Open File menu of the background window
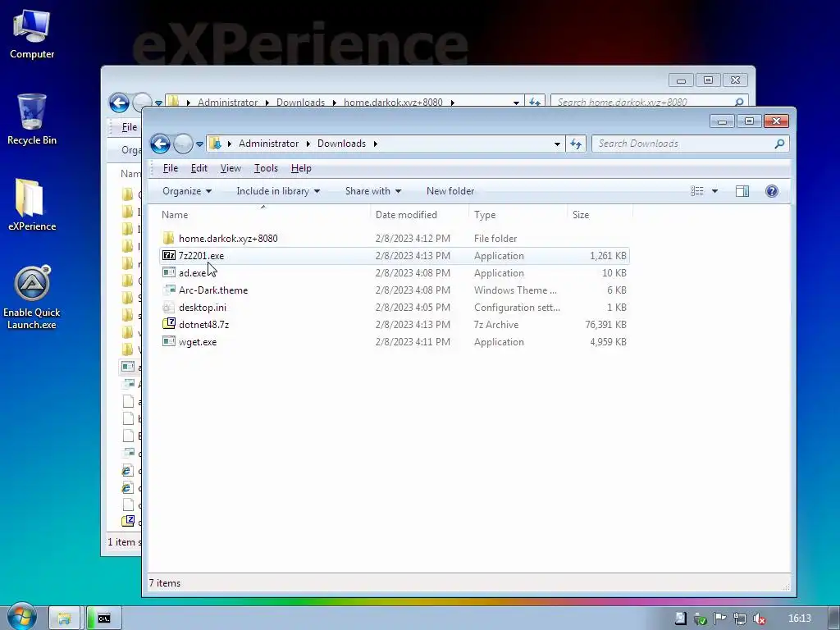The height and width of the screenshot is (630, 840). 129,127
